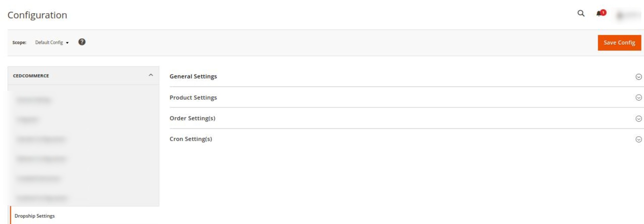Click the General Settings circle arrow
Viewport: 644px width, 224px height.
(639, 77)
